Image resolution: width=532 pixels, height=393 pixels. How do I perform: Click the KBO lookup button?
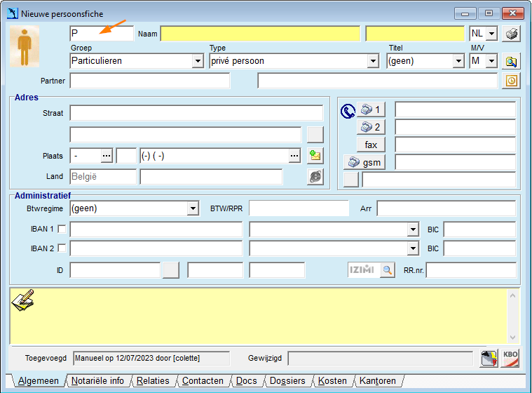[510, 359]
